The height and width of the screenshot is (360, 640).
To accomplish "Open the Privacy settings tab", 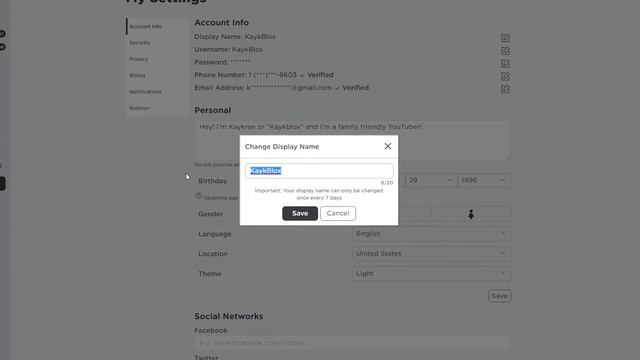I will pyautogui.click(x=139, y=59).
